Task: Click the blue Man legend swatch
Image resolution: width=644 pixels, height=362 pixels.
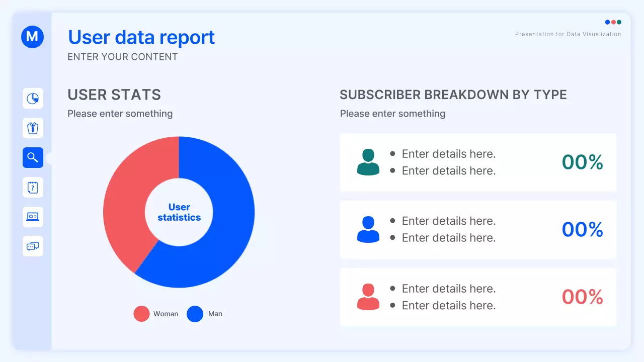Action: coord(195,314)
